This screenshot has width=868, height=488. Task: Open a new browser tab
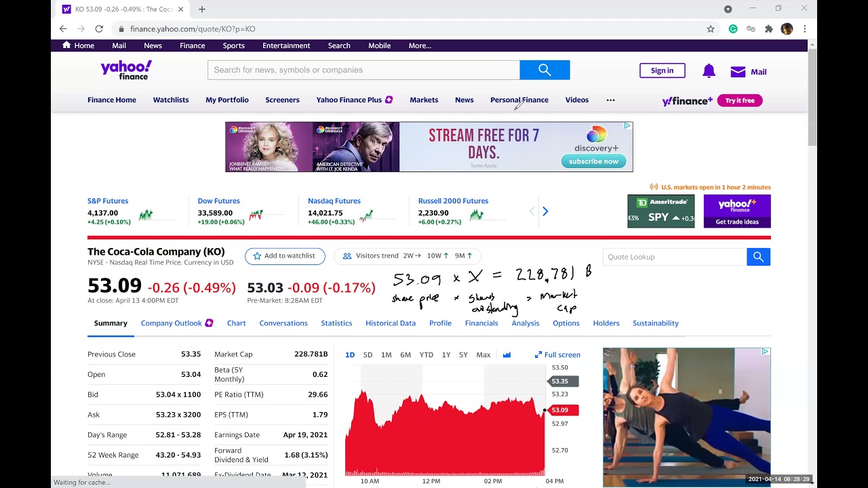tap(202, 9)
